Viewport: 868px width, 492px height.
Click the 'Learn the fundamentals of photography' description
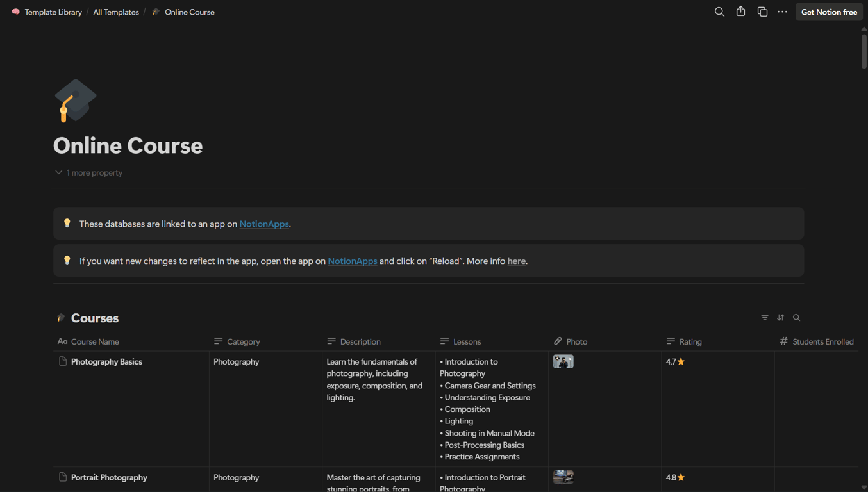coord(375,379)
